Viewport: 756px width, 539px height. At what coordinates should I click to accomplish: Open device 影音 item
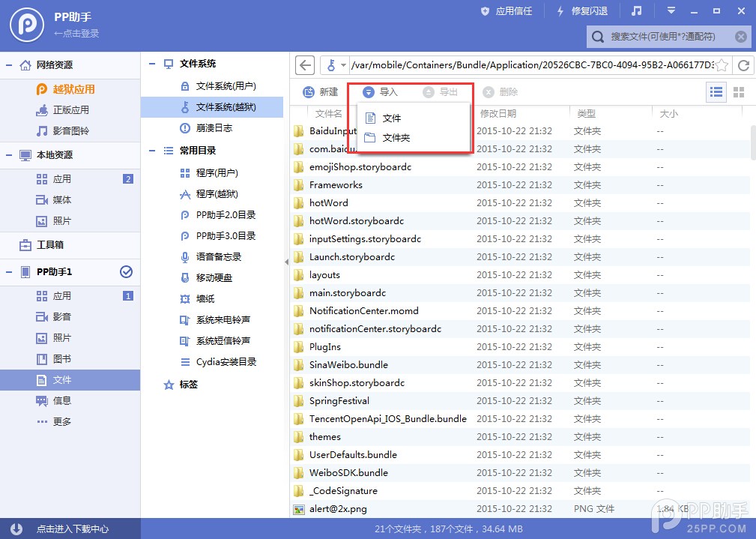(70, 316)
